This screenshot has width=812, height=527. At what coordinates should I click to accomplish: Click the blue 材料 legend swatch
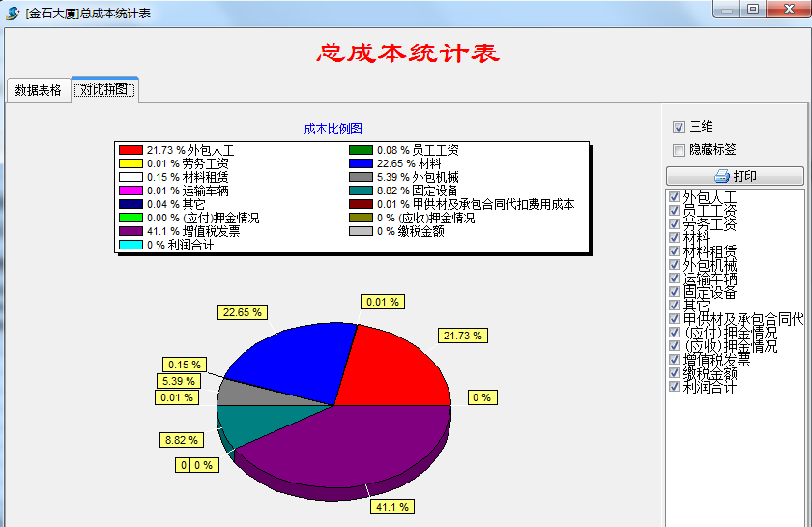361,164
